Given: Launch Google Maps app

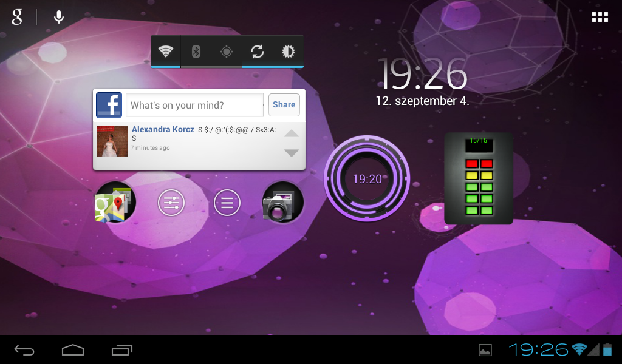Looking at the screenshot, I should (115, 203).
